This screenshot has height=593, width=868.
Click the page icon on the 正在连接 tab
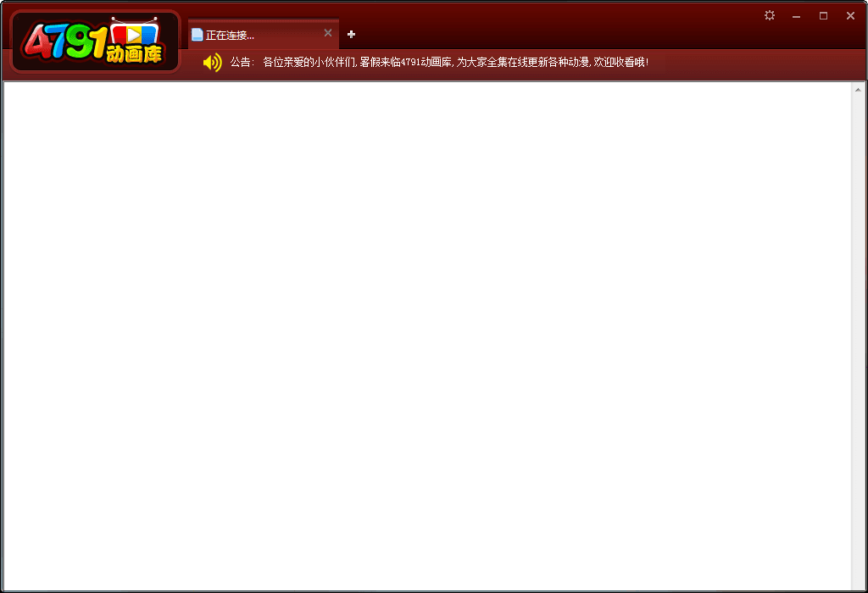point(197,35)
